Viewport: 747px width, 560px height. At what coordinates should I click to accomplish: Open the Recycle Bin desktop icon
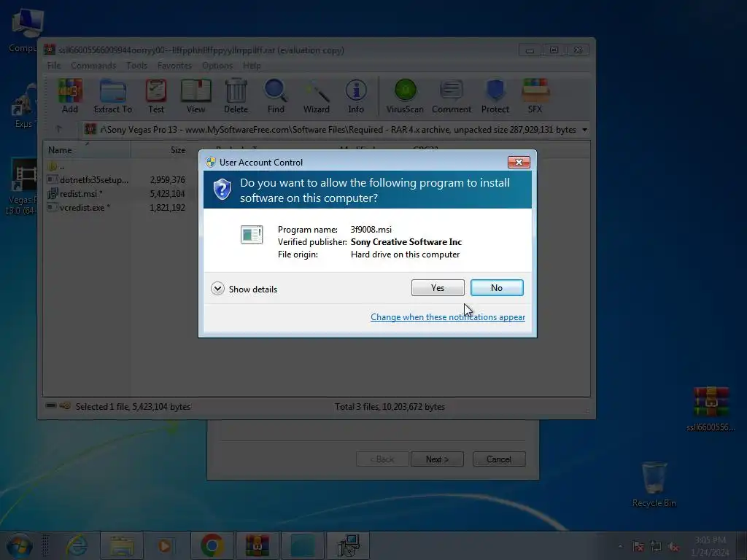click(x=654, y=484)
